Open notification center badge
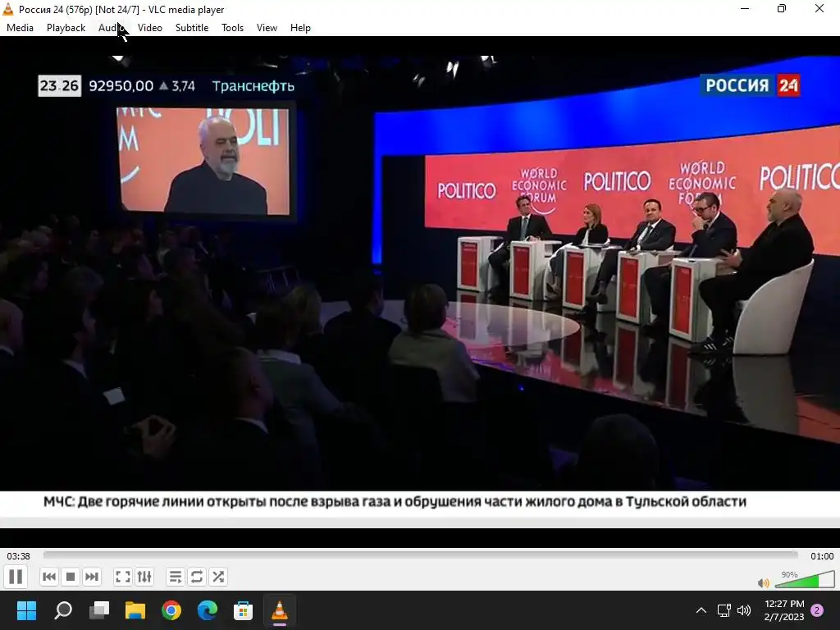This screenshot has width=840, height=630. (817, 610)
